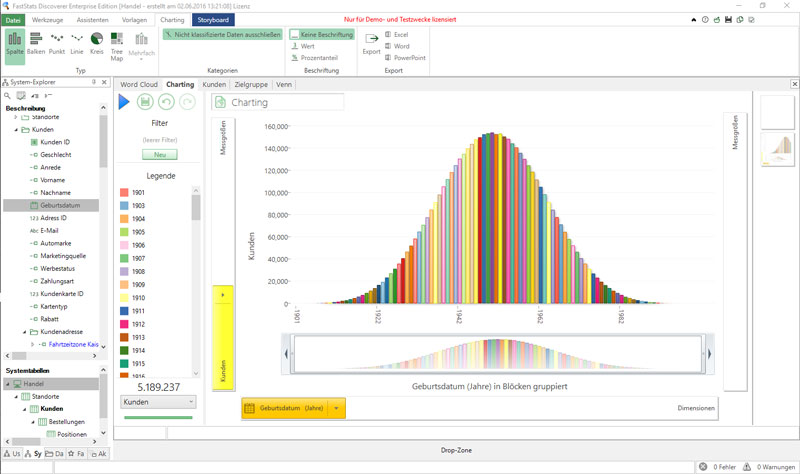The image size is (800, 474).
Task: Switch to the Zielgruppe tab
Action: coord(251,85)
